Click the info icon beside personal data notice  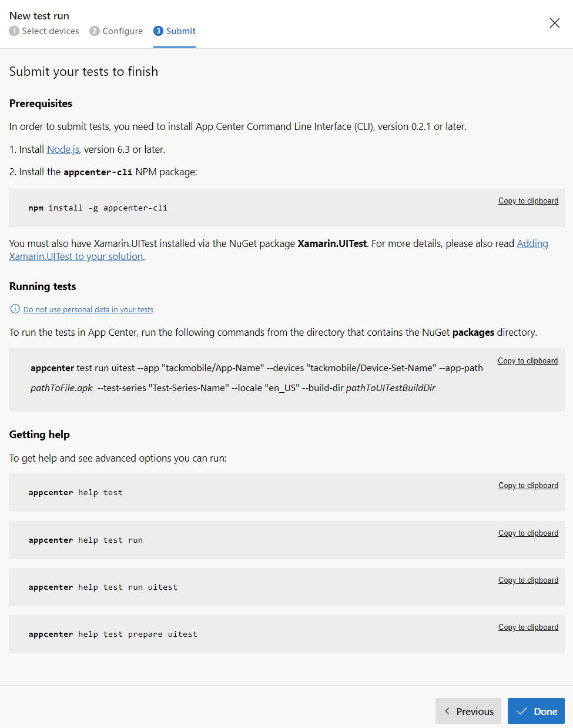point(15,309)
